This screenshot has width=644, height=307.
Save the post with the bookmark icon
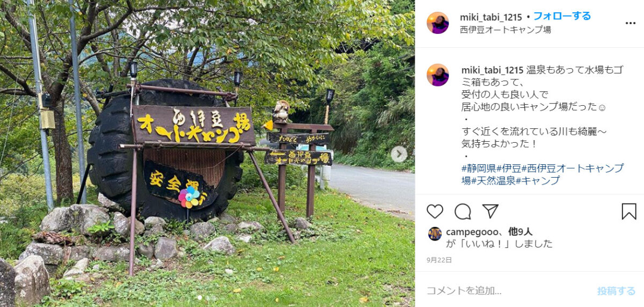pos(629,211)
